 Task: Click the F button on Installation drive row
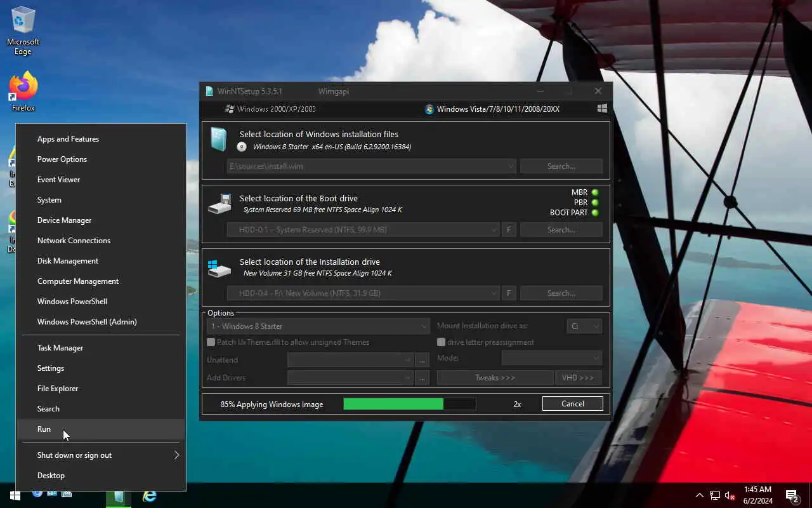pyautogui.click(x=508, y=293)
